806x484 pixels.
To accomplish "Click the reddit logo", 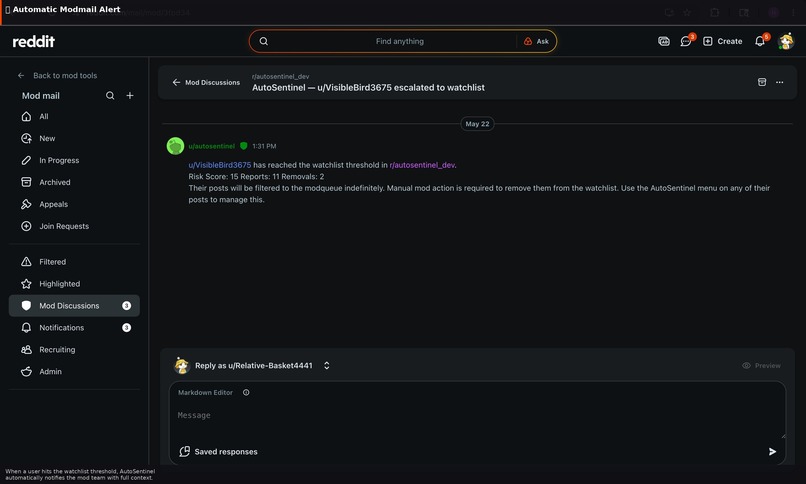I will (x=33, y=42).
